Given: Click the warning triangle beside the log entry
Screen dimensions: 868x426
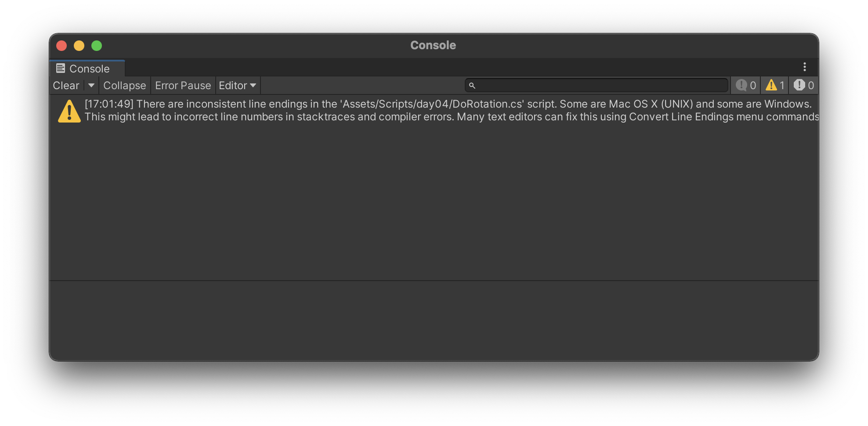Looking at the screenshot, I should tap(69, 111).
